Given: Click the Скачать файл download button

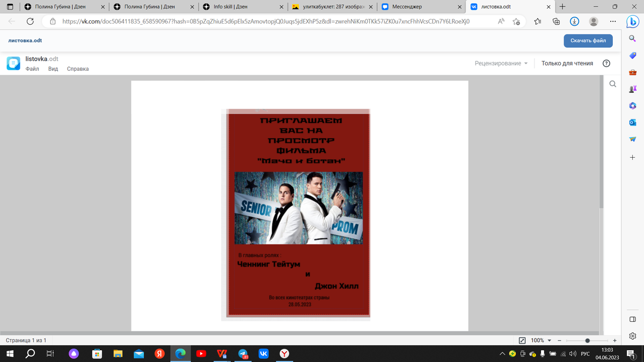Looking at the screenshot, I should coord(588,41).
